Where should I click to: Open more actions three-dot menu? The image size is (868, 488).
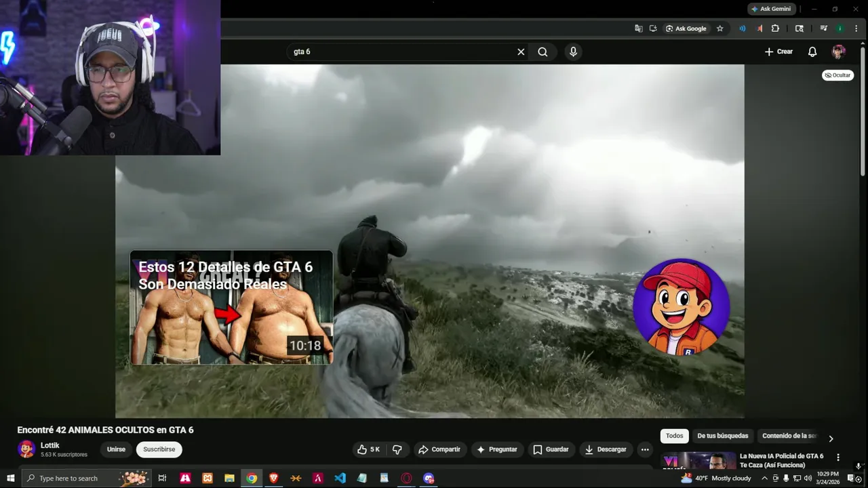coord(645,449)
